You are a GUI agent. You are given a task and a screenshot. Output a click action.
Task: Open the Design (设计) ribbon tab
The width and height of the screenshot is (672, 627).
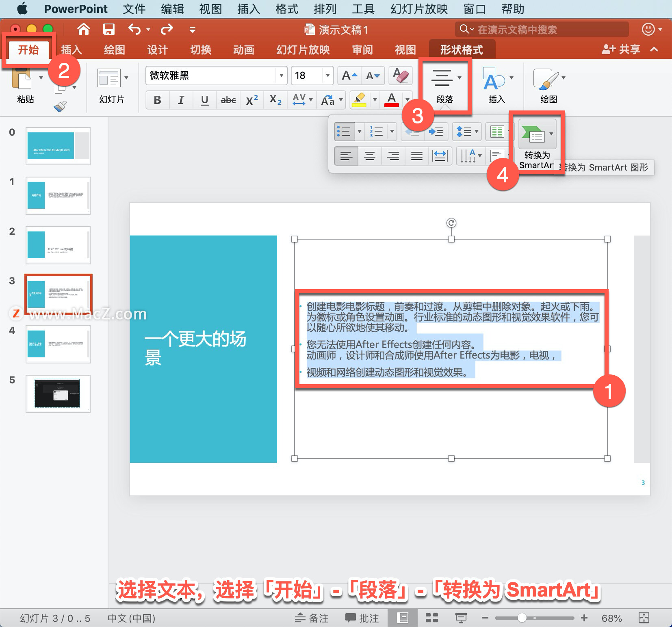pyautogui.click(x=158, y=50)
